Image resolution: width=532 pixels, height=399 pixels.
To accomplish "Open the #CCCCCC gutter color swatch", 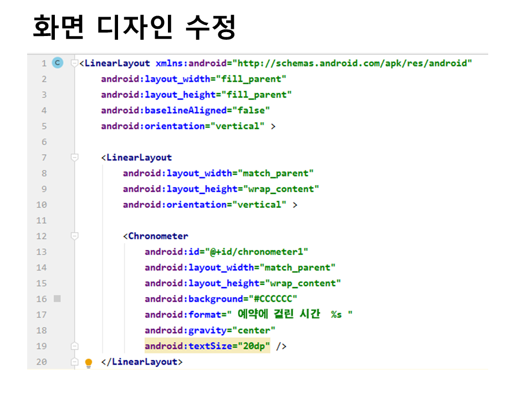I will click(57, 299).
